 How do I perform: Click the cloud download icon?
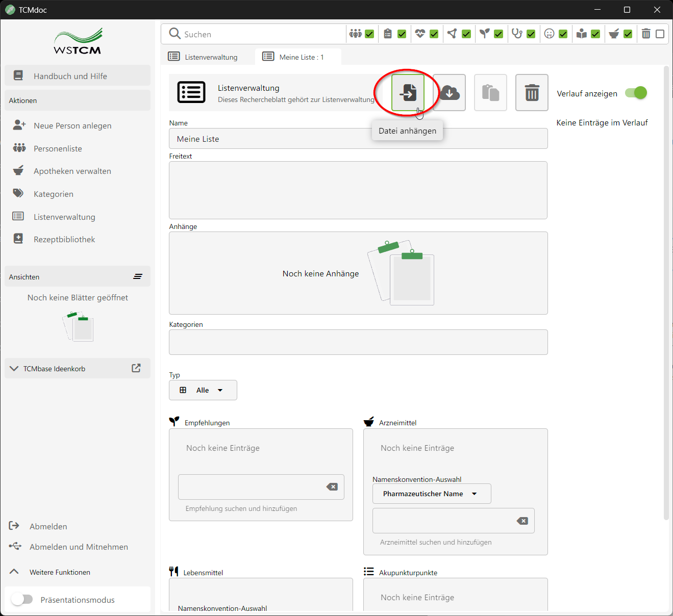[x=448, y=93]
